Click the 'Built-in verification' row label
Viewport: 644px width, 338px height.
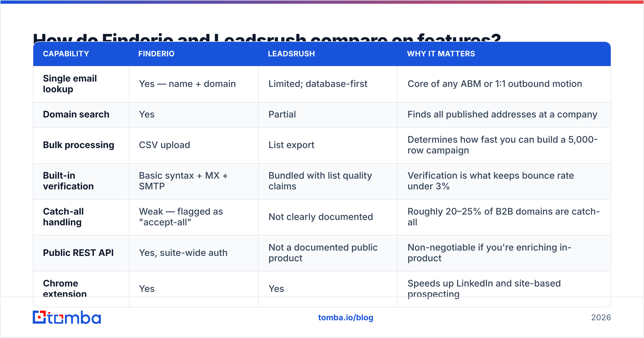[68, 181]
